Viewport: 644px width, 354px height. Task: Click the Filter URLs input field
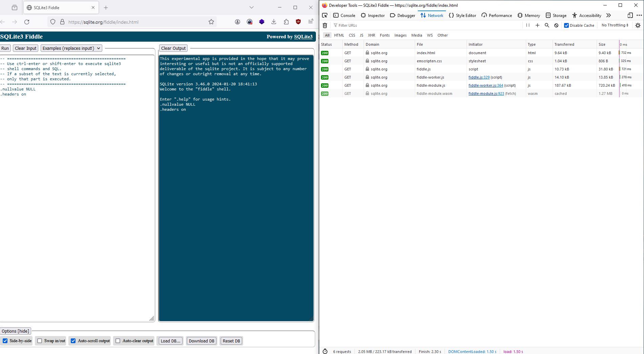tap(427, 25)
